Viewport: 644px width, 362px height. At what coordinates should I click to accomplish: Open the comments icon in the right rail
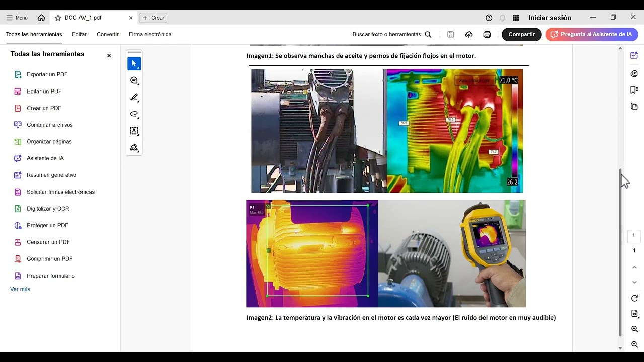[x=634, y=74]
